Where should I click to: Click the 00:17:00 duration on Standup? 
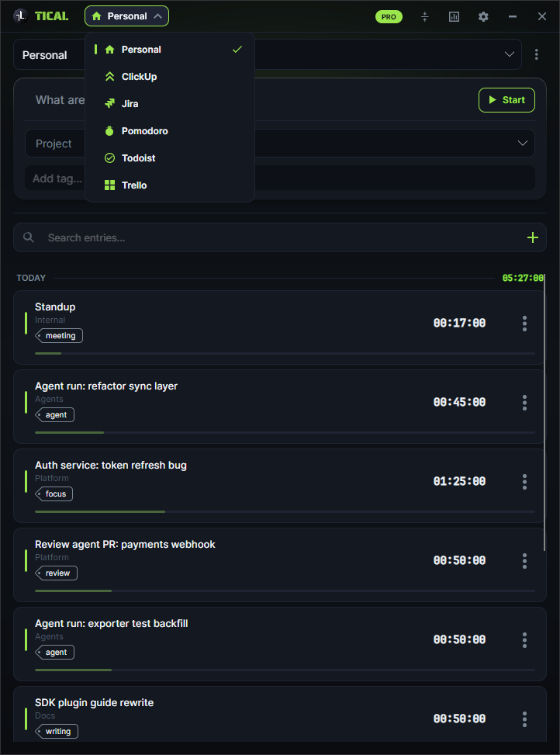click(x=459, y=323)
